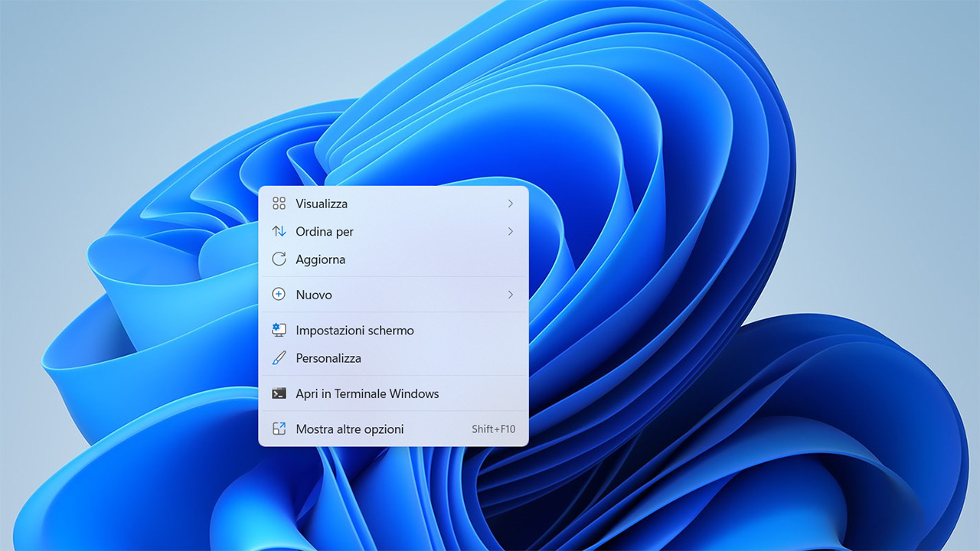
Task: Open the Nuovo menu entry
Action: pyautogui.click(x=394, y=295)
